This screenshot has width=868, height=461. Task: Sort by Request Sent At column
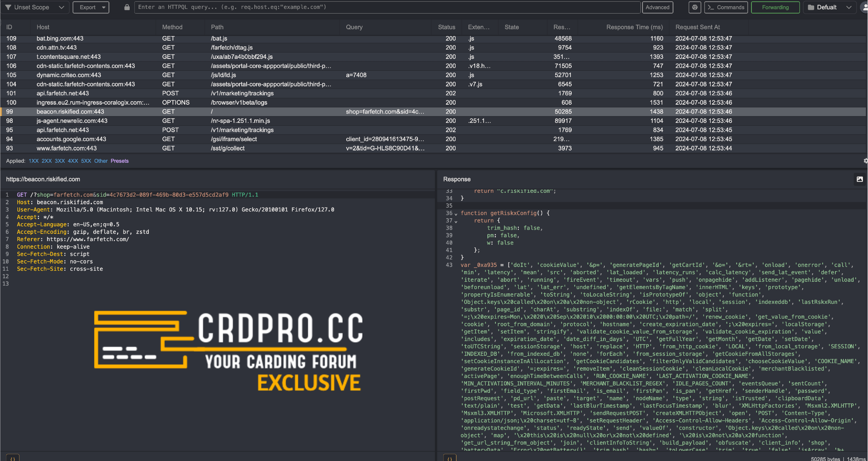[x=698, y=27]
